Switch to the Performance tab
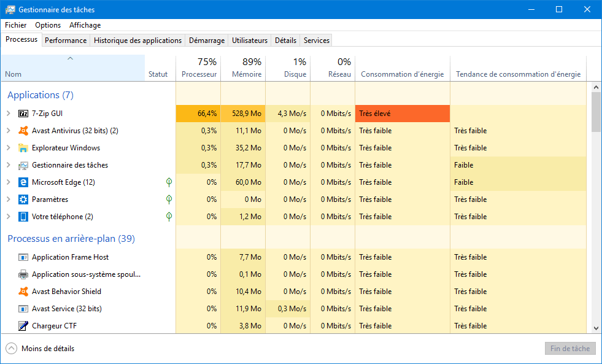 pos(66,41)
